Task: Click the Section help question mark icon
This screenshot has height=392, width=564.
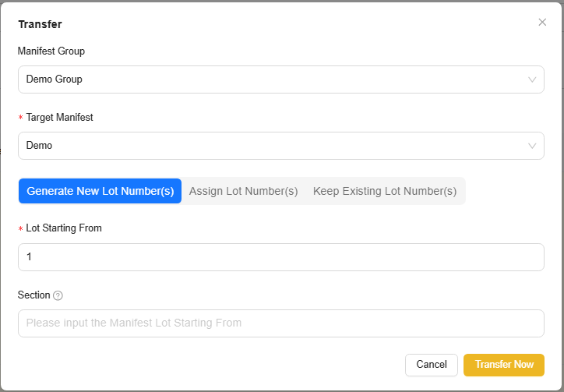Action: pyautogui.click(x=58, y=295)
